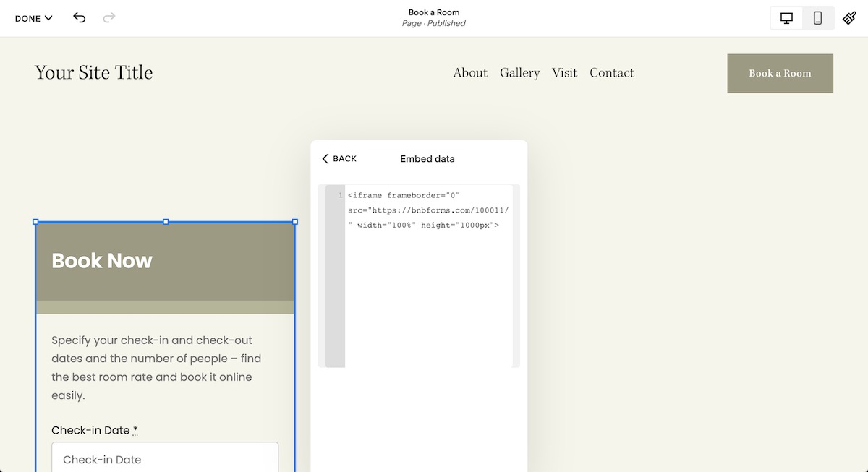Click the Check-in Date field label
This screenshot has width=868, height=472.
coord(95,430)
